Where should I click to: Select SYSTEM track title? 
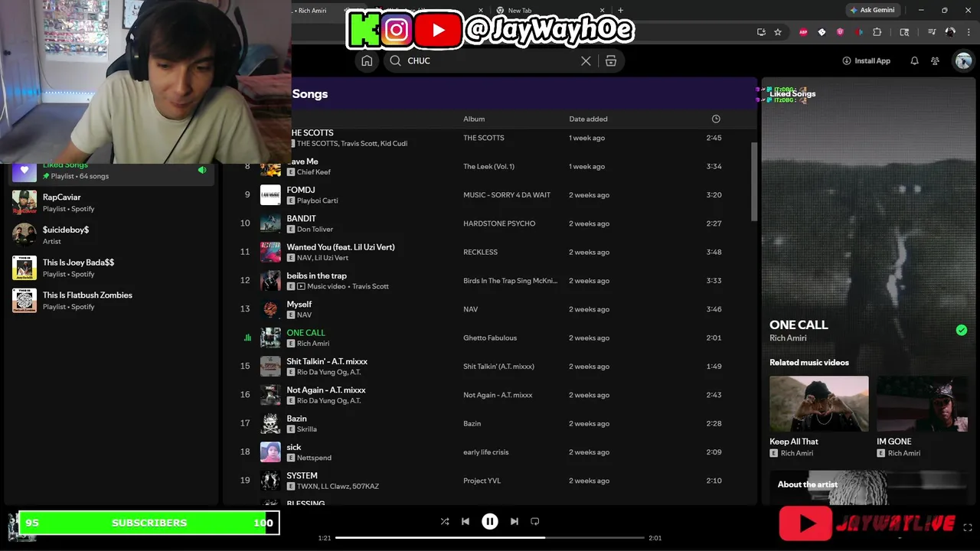(x=302, y=475)
